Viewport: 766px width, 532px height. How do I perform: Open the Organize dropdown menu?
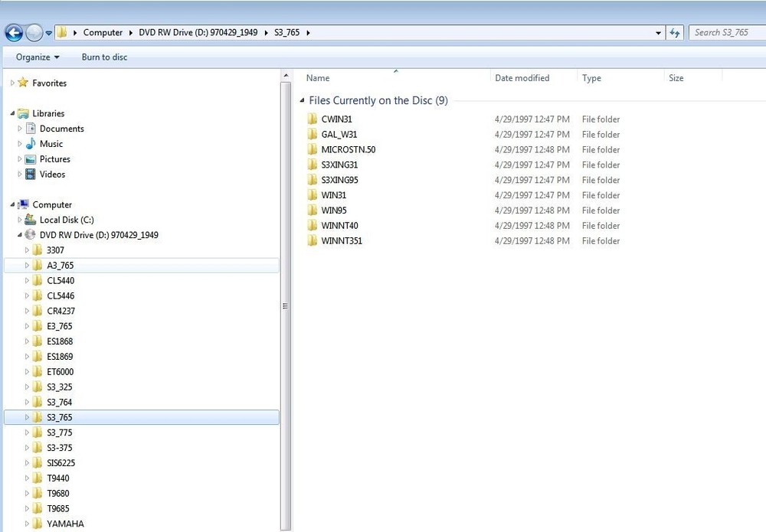pos(38,57)
